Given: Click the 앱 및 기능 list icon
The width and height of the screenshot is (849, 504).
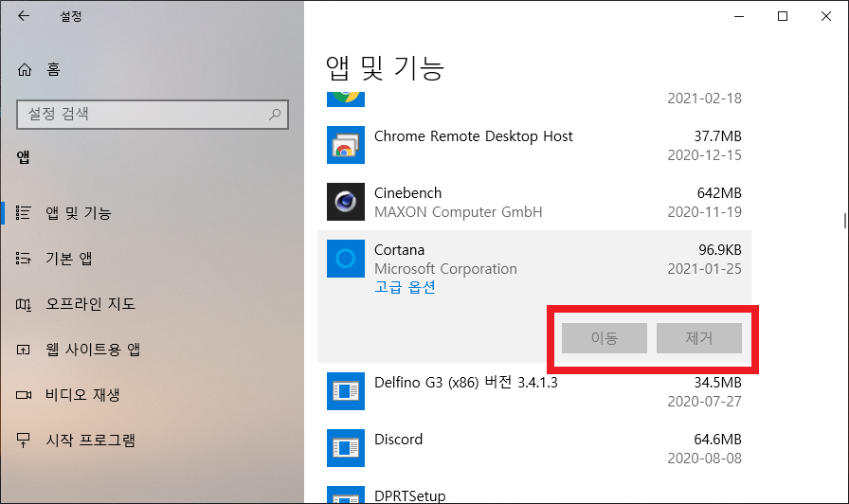Looking at the screenshot, I should [x=24, y=213].
